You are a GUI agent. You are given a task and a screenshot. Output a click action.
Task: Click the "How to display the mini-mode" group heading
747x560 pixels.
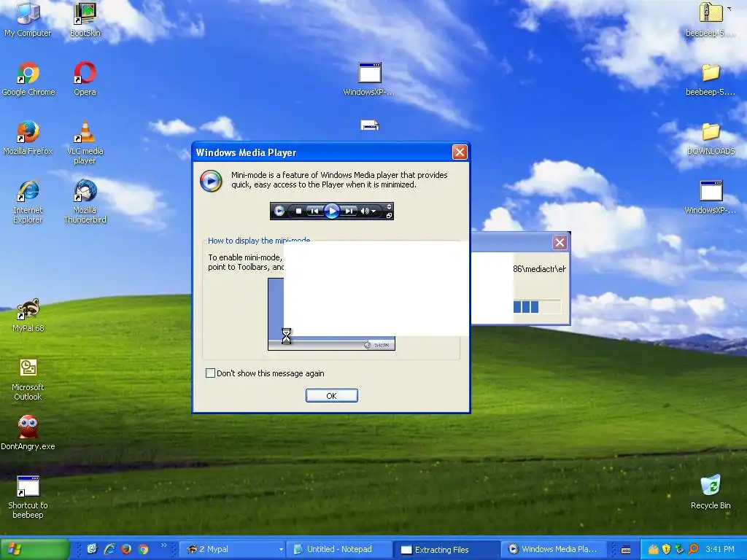pos(259,241)
